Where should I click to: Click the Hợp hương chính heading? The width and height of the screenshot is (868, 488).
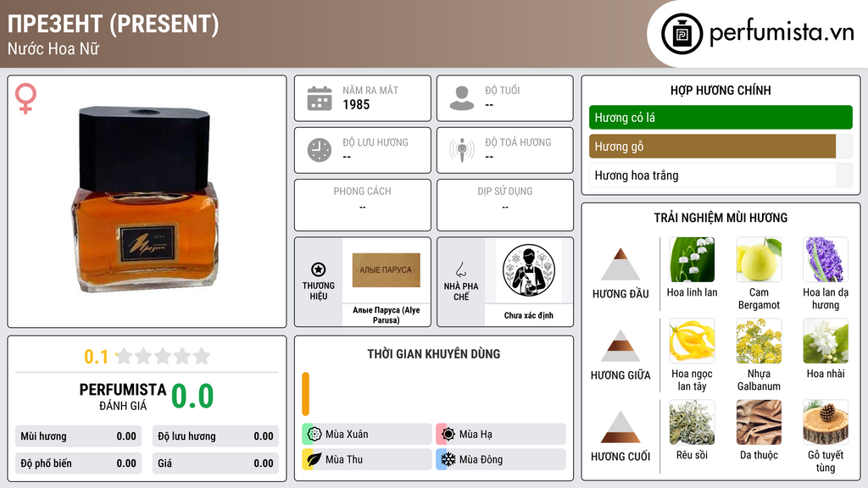[721, 90]
